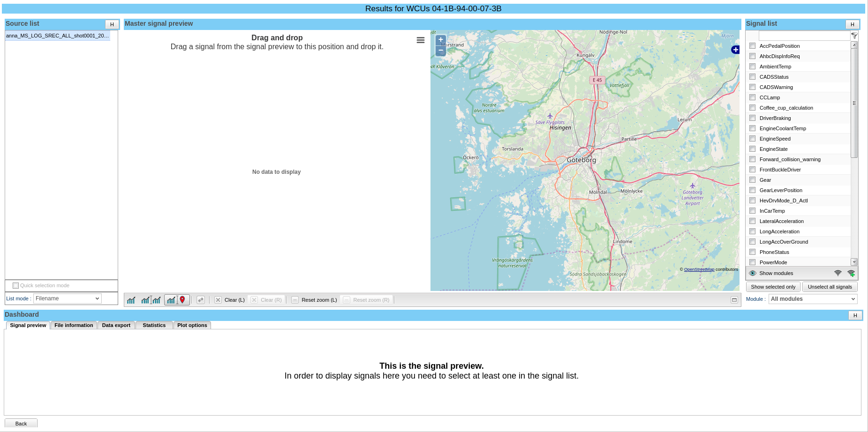Click the single-chart layout icon
The height and width of the screenshot is (432, 868).
coord(131,300)
